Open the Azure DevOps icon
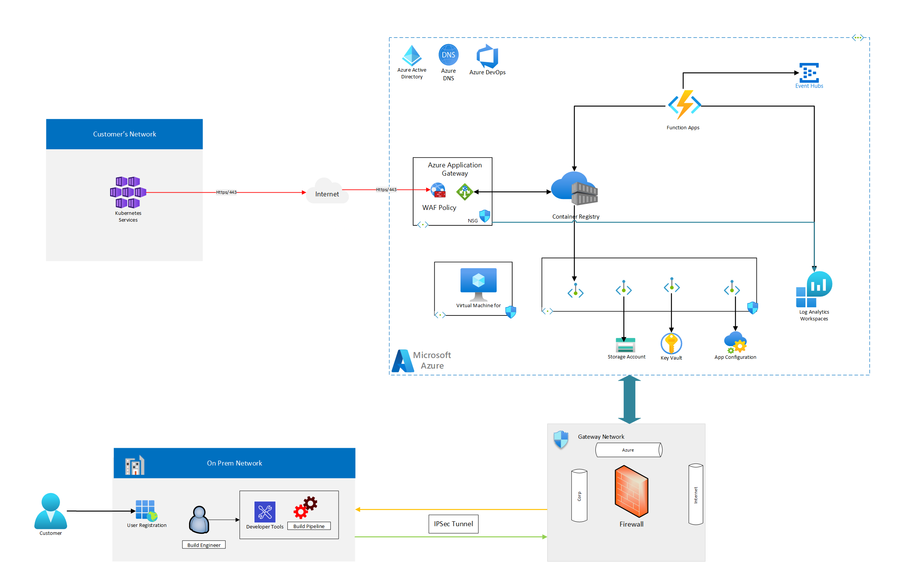The width and height of the screenshot is (905, 588). [x=487, y=57]
